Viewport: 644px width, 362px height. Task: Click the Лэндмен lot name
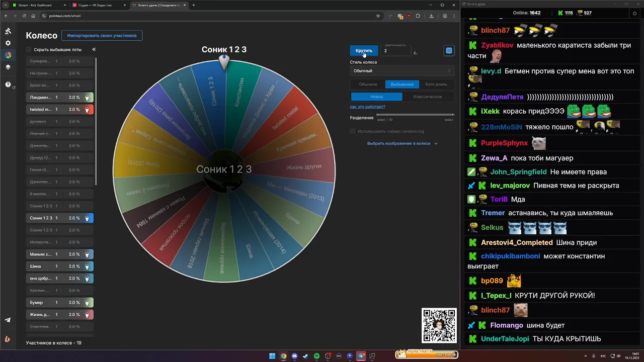[40, 98]
